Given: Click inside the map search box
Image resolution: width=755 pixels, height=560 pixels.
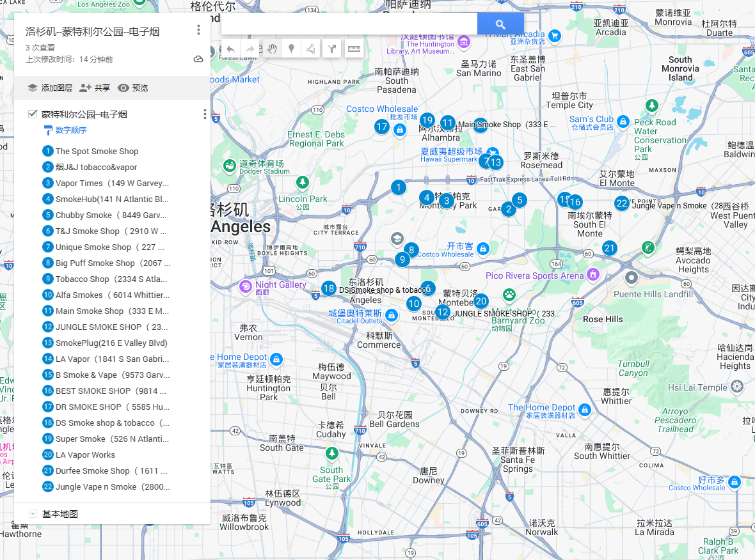Looking at the screenshot, I should (x=349, y=24).
